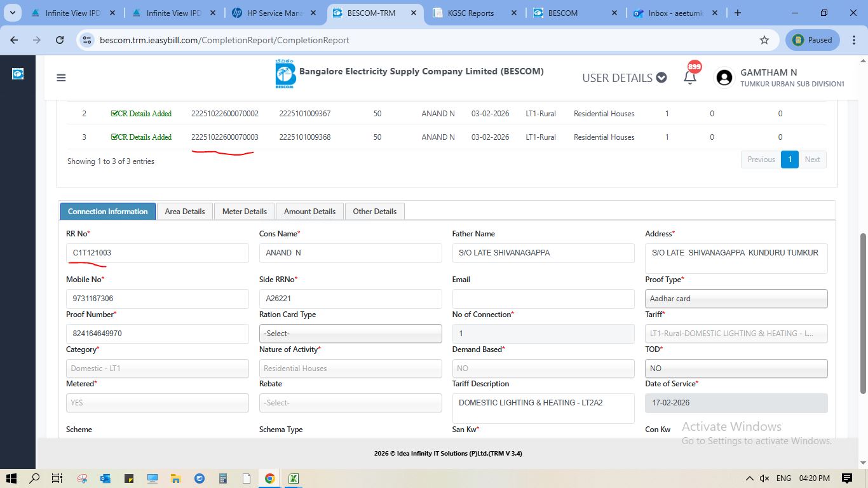Click the BESCOM logo in header
Viewport: 868px width, 488px height.
point(285,74)
